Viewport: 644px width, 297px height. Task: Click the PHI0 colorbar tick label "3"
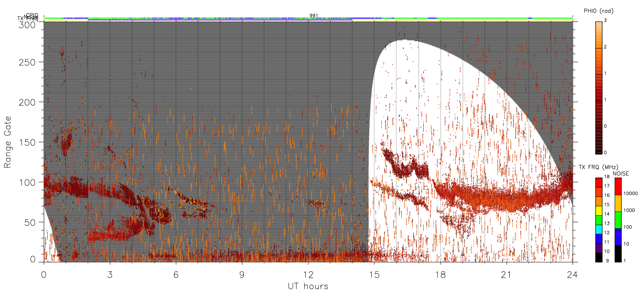605,20
